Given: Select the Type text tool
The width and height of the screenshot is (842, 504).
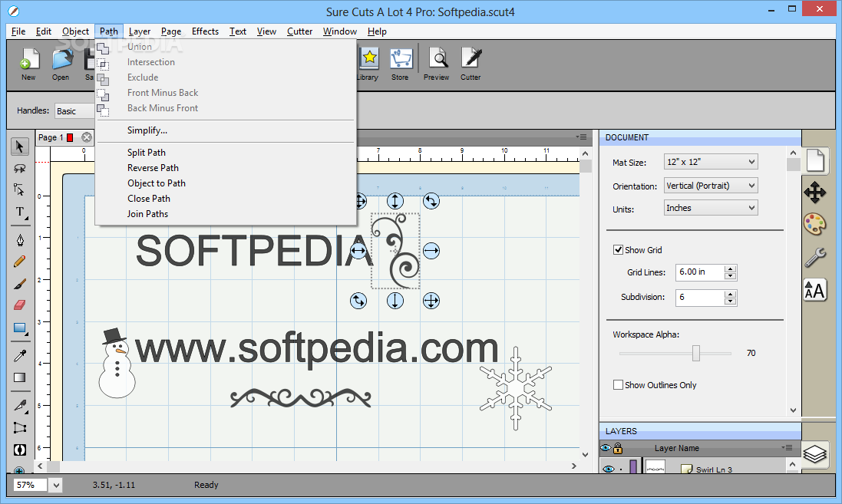Looking at the screenshot, I should click(20, 212).
